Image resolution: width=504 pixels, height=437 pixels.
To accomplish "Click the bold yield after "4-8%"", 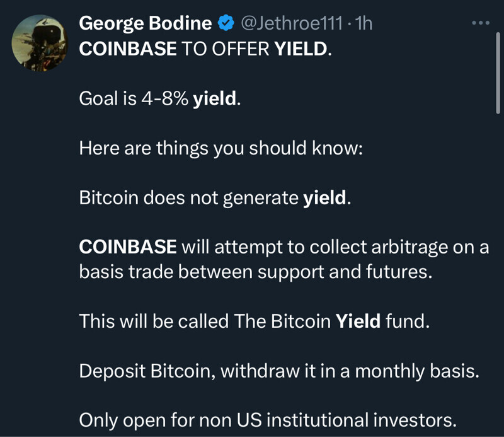I will point(215,99).
